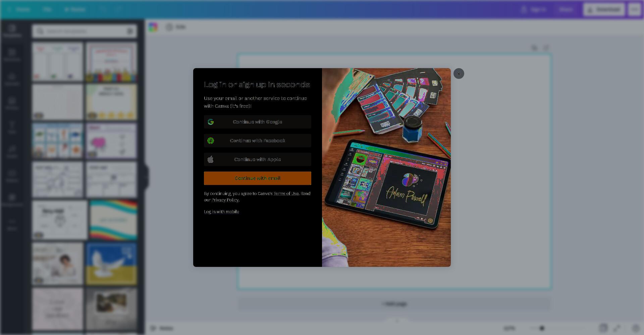Screen dimensions: 644x335
Task: Click Continue with Google
Action: click(257, 122)
